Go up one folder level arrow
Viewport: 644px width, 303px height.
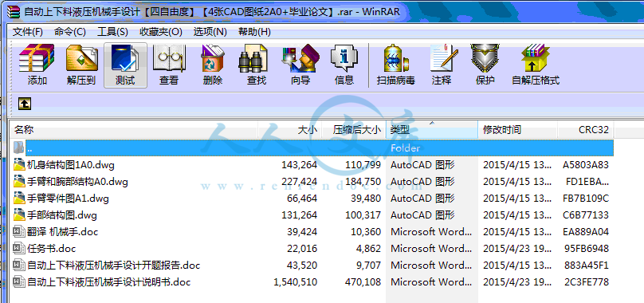point(25,104)
